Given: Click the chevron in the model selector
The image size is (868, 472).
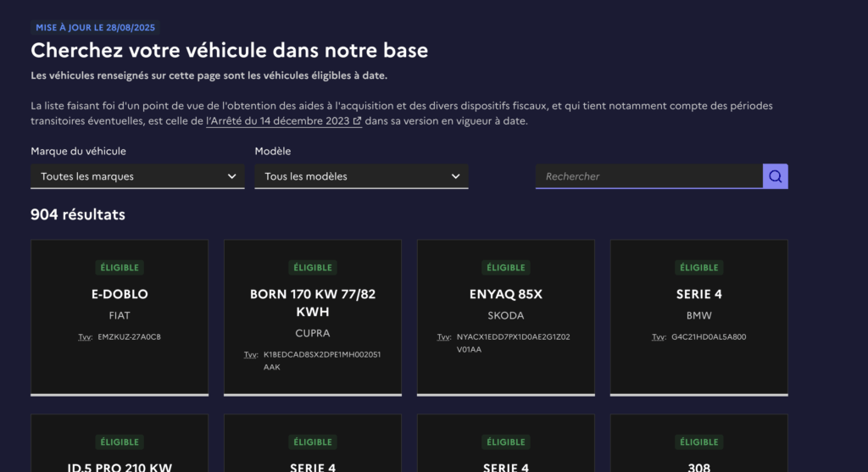Looking at the screenshot, I should click(x=455, y=176).
